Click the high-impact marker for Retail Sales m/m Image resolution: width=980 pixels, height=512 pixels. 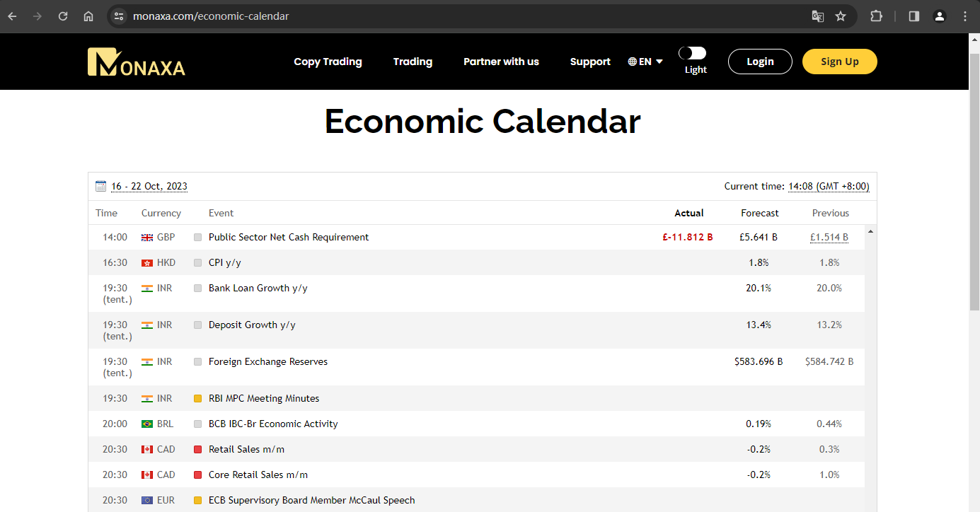[197, 449]
